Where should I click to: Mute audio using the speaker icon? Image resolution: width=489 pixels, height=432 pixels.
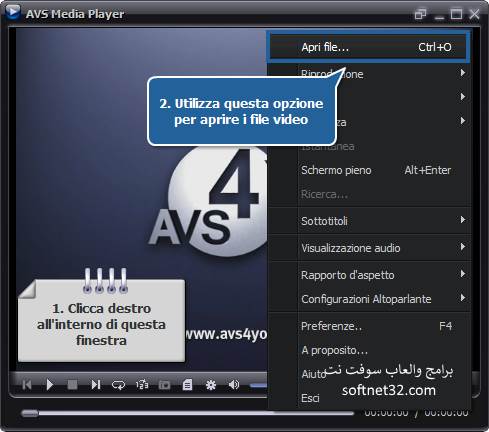(x=234, y=385)
